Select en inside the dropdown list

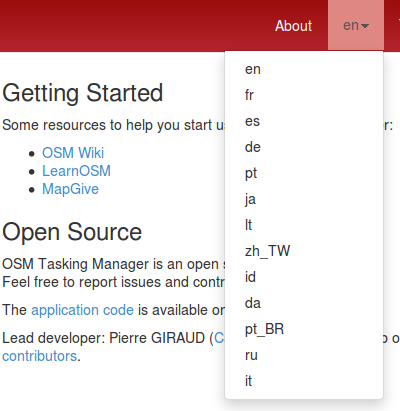(x=304, y=69)
